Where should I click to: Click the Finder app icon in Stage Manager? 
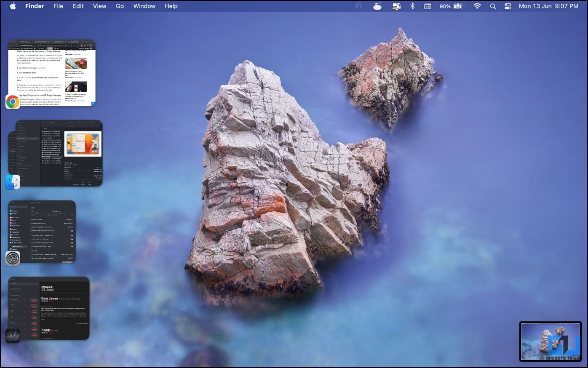point(13,182)
